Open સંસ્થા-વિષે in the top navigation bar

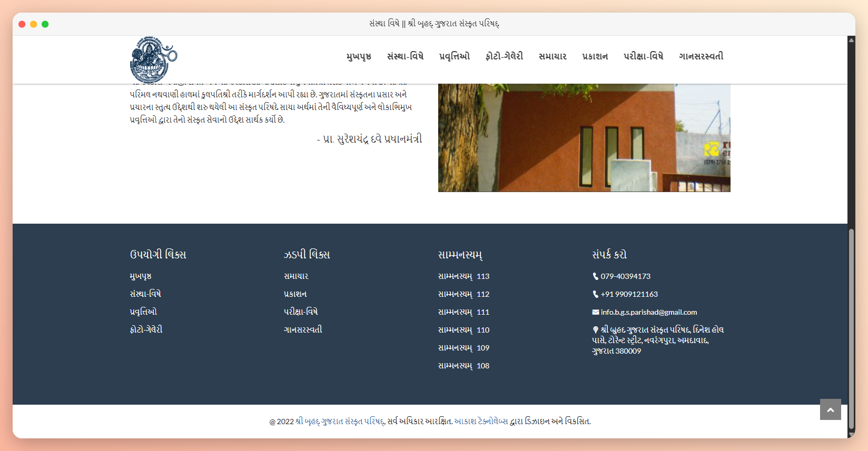coord(405,56)
